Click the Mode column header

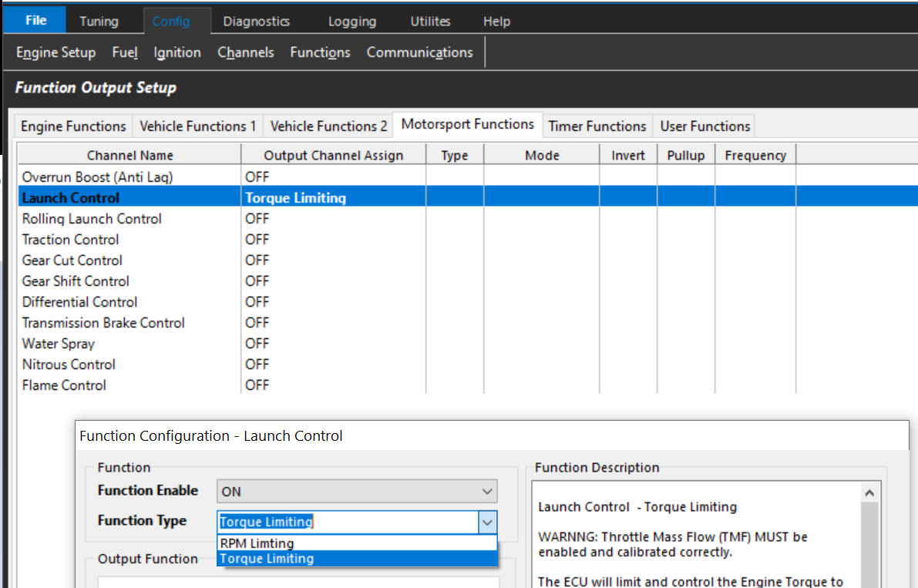click(542, 156)
